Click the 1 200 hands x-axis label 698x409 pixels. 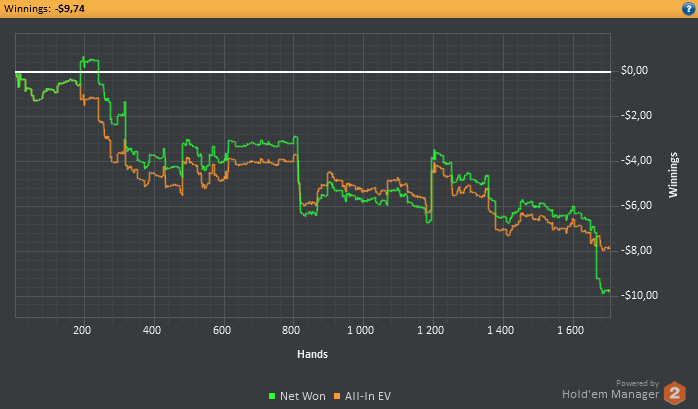430,330
